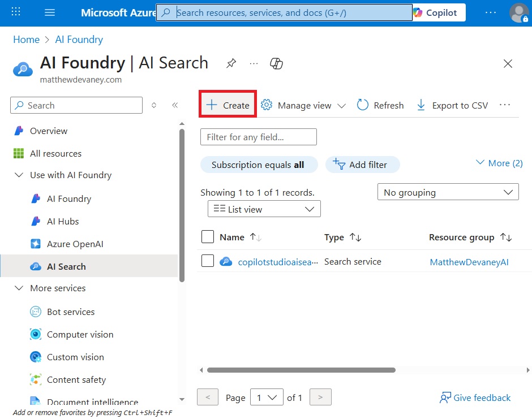
Task: Sort by the Type column
Action: [x=342, y=237]
